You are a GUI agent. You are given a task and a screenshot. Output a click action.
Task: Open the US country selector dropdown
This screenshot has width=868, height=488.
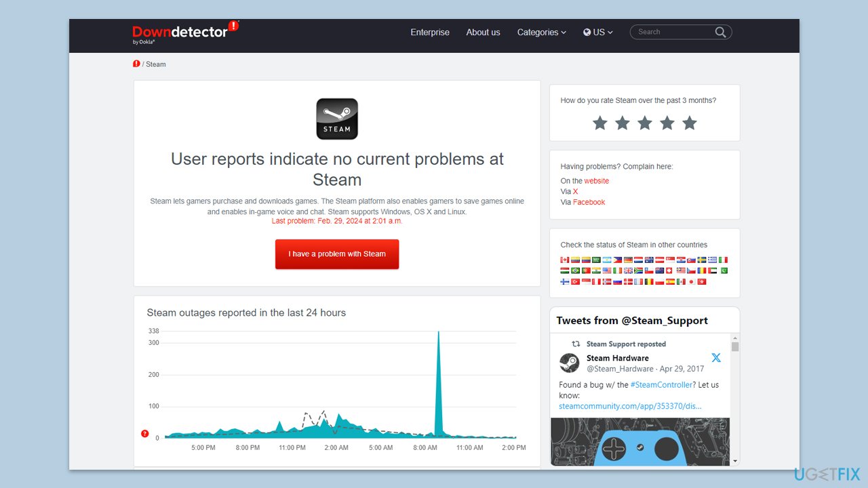point(597,32)
